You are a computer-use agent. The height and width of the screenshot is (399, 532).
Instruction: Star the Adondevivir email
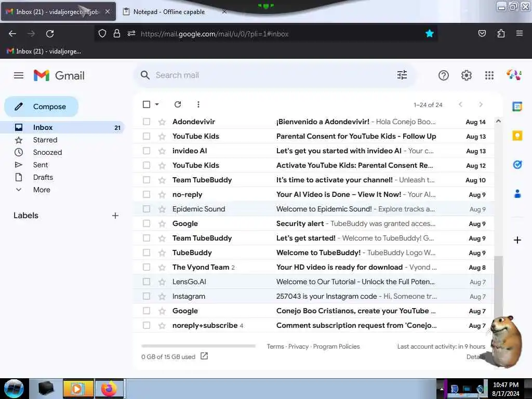[162, 122]
